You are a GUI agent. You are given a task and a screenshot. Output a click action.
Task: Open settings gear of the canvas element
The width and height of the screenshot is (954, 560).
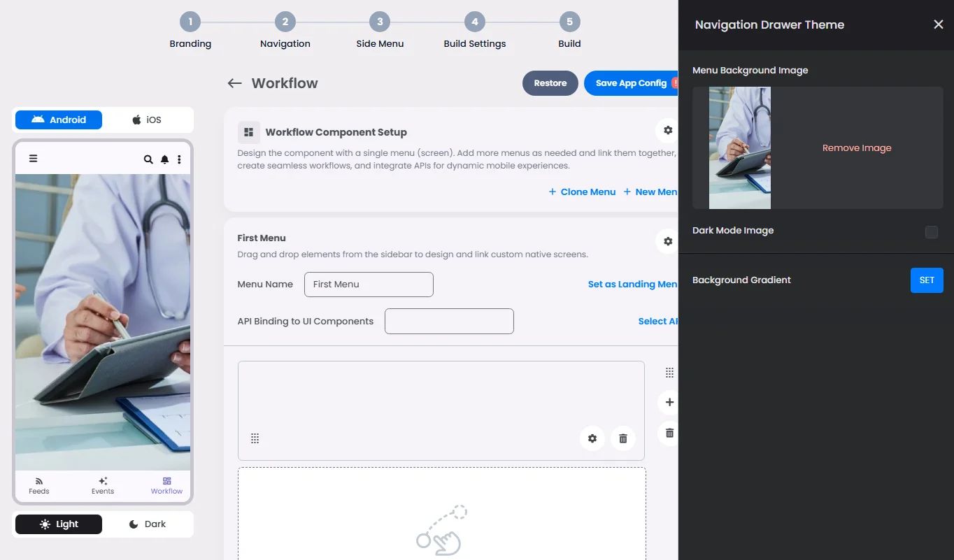click(x=592, y=438)
